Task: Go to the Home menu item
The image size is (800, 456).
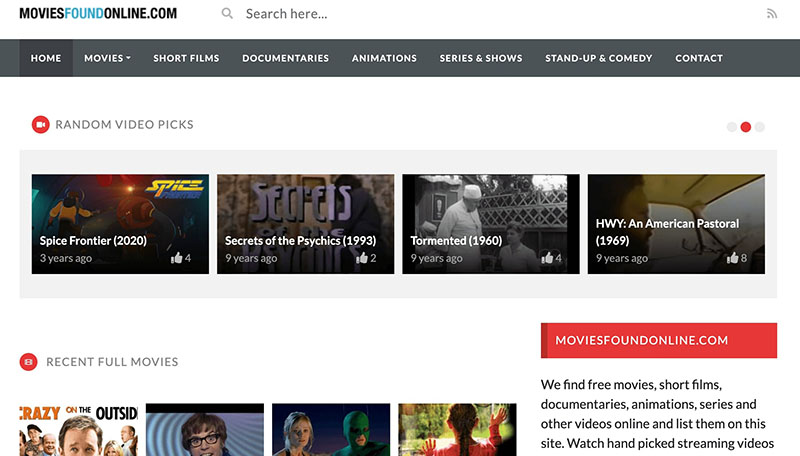Action: tap(46, 58)
